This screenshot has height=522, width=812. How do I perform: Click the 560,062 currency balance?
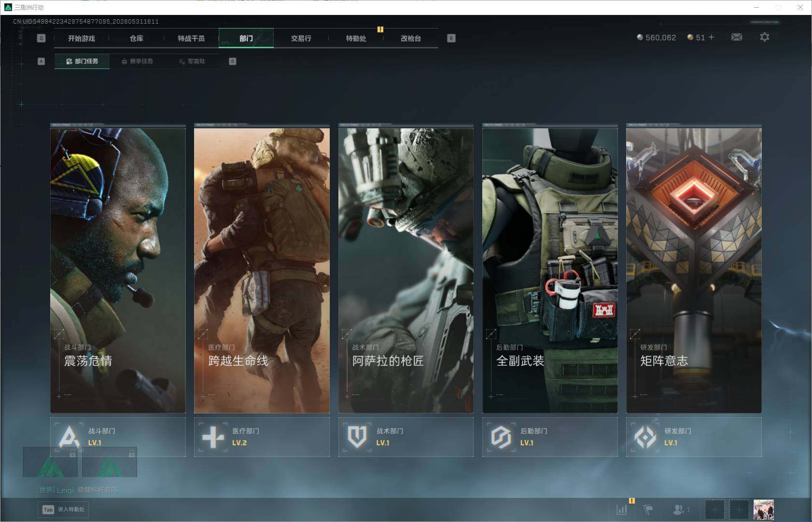[661, 38]
